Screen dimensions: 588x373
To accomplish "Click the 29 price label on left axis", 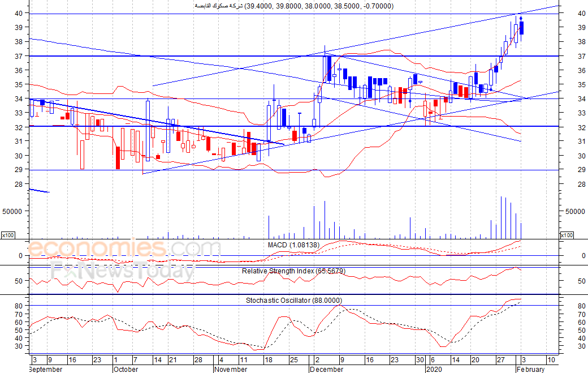I will coord(19,170).
